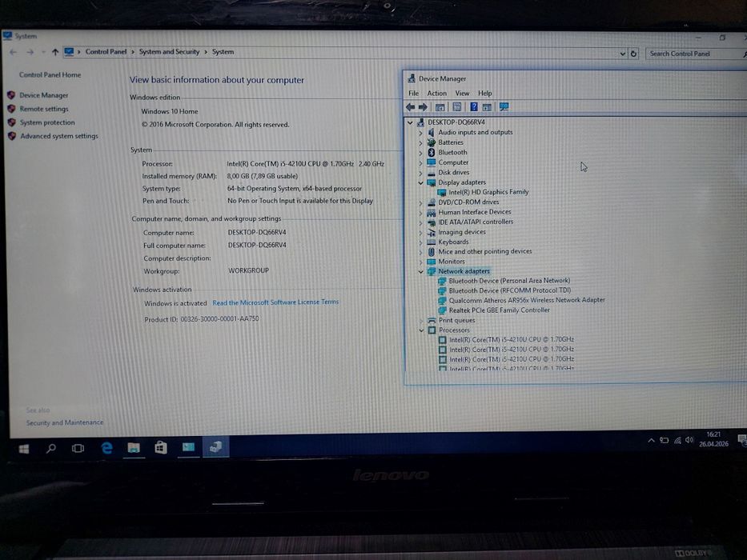Screen dimensions: 747x560
Task: Select Mice and other pointing devices
Action: tap(485, 251)
